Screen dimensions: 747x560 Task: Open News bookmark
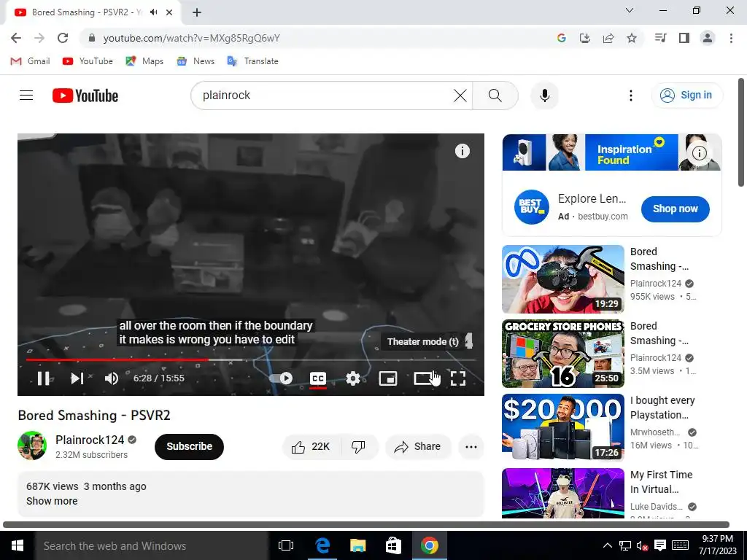pos(196,61)
